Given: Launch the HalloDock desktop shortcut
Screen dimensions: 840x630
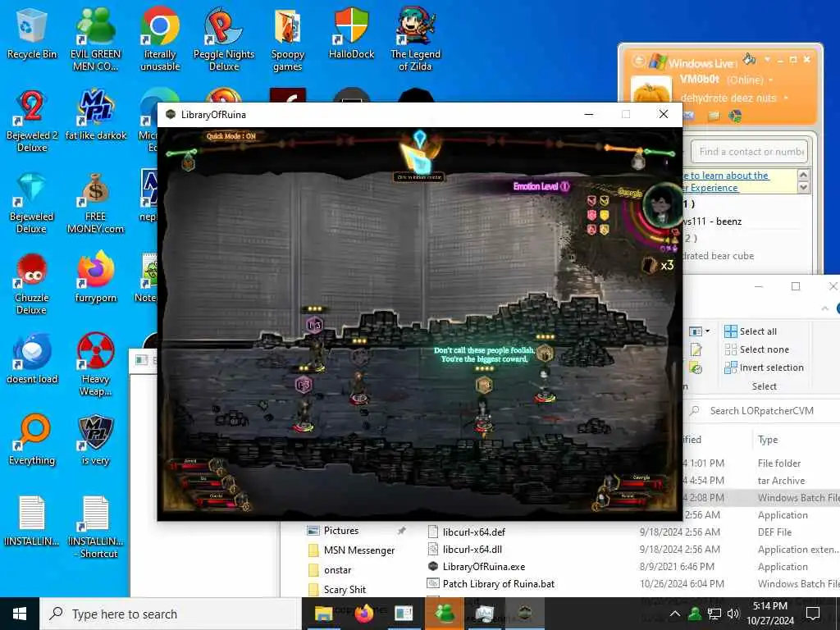Looking at the screenshot, I should [x=351, y=33].
